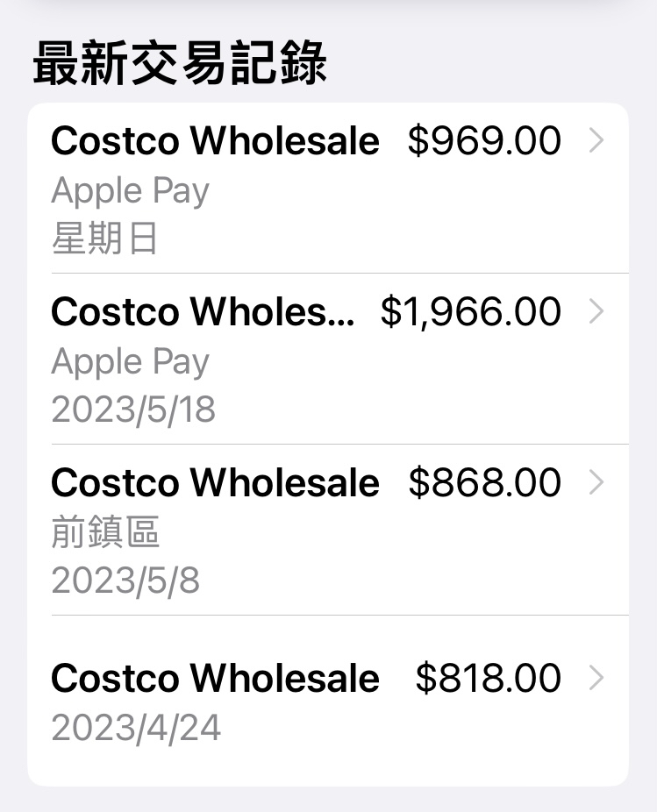Open the $969.00 Costco transaction chevron
The width and height of the screenshot is (657, 812).
pos(596,141)
